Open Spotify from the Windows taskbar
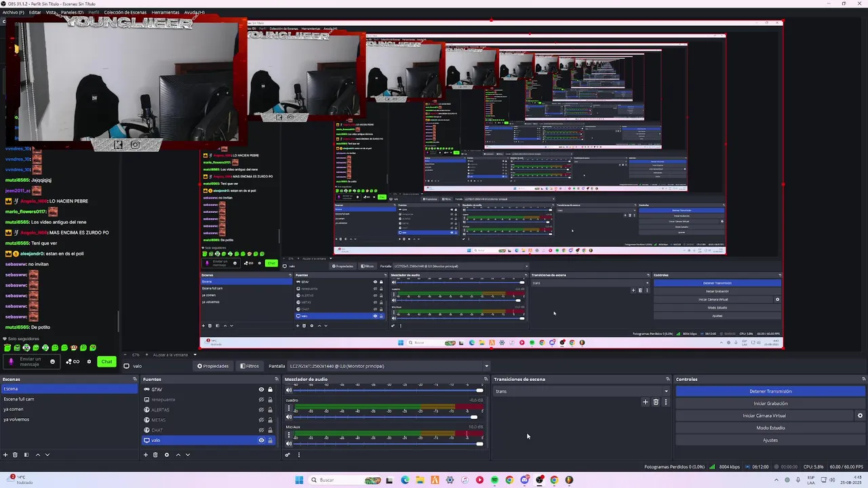 [x=494, y=480]
